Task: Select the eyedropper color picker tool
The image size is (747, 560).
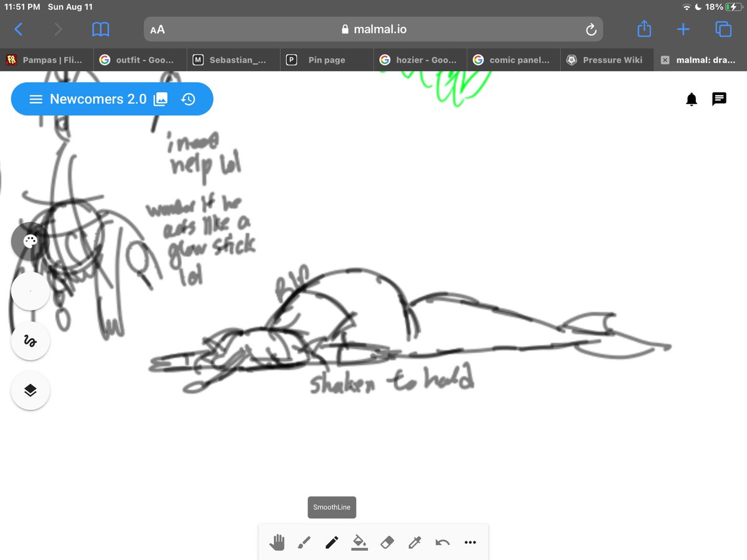Action: 415,543
